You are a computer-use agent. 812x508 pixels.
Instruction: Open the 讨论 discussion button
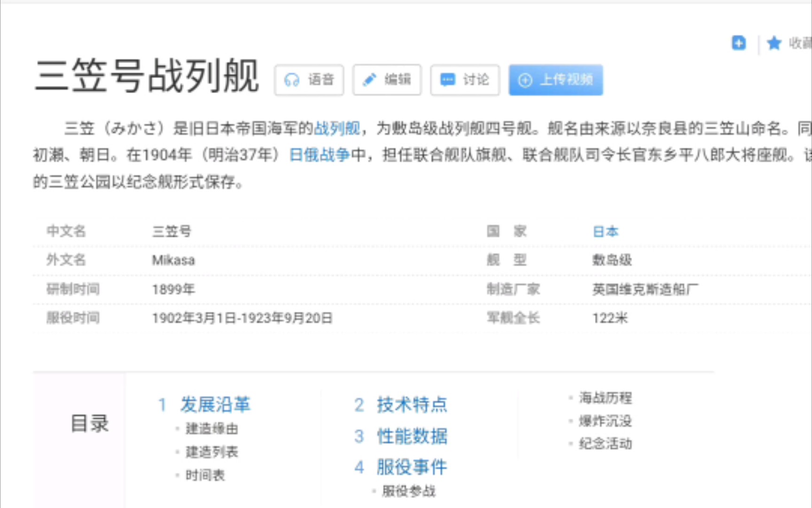(x=465, y=80)
